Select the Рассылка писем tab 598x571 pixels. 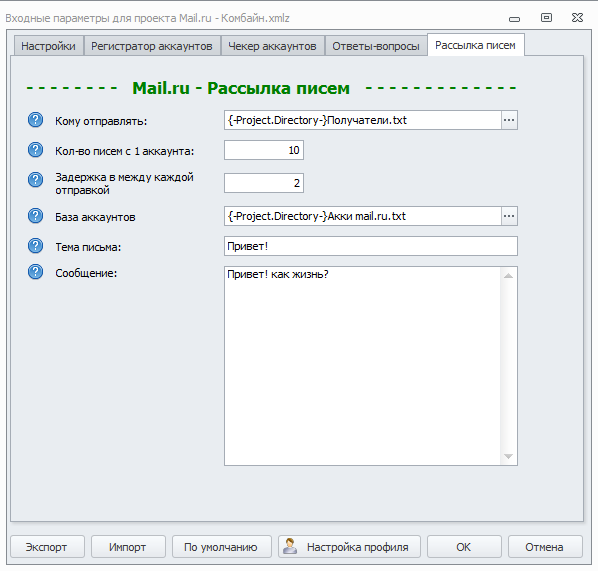(476, 45)
